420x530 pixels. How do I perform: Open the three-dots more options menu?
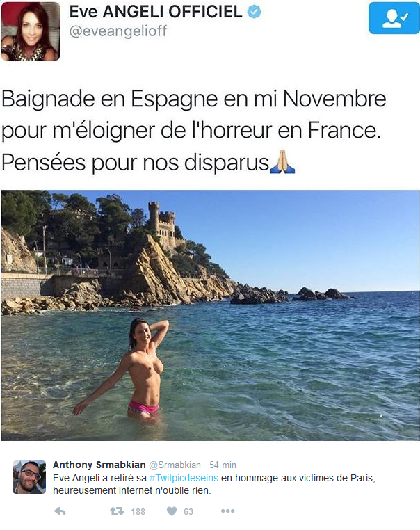coord(228,511)
